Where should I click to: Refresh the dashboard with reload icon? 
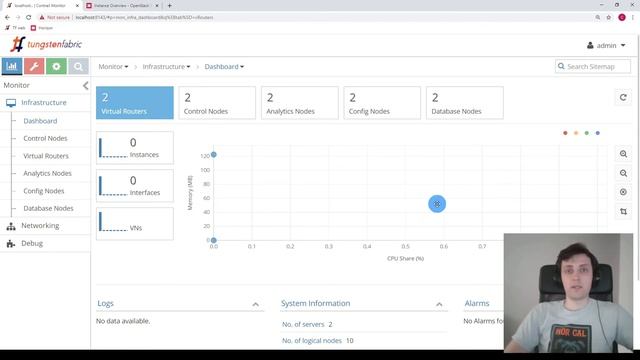click(x=623, y=98)
